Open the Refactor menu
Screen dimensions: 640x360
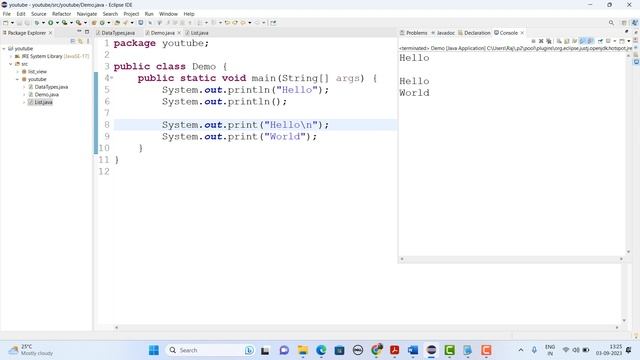click(62, 14)
